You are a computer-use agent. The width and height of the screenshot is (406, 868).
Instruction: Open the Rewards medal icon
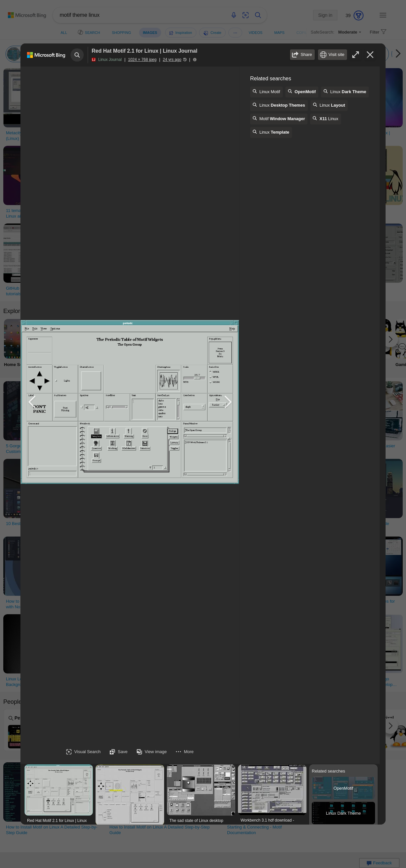(x=359, y=15)
